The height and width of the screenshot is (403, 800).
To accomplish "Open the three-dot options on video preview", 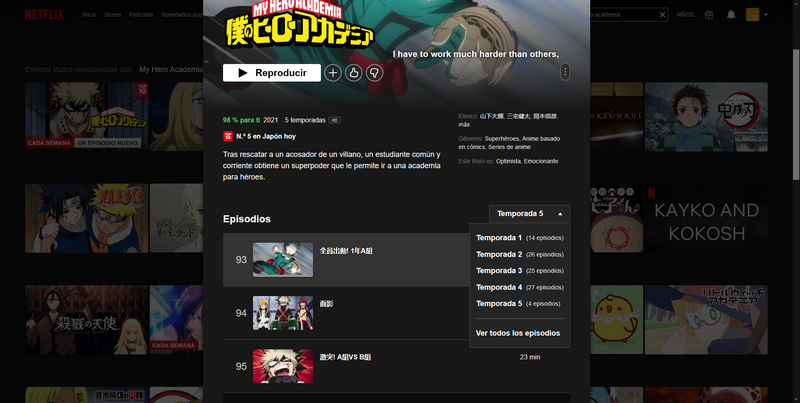I will point(565,72).
